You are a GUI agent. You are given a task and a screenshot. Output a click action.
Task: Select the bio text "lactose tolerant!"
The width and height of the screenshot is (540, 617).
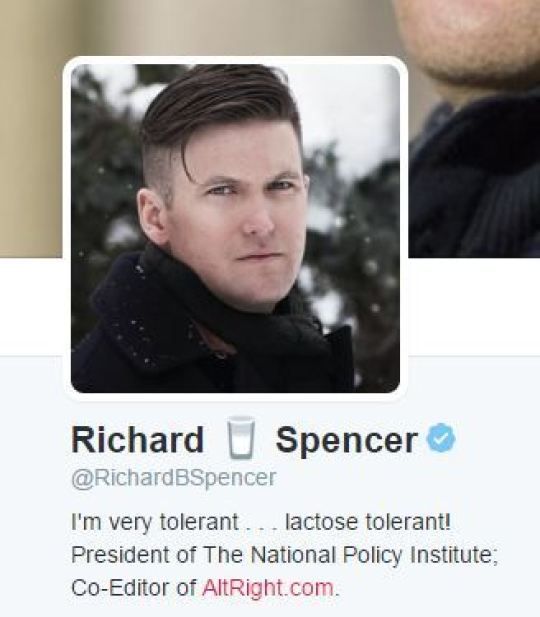click(368, 522)
